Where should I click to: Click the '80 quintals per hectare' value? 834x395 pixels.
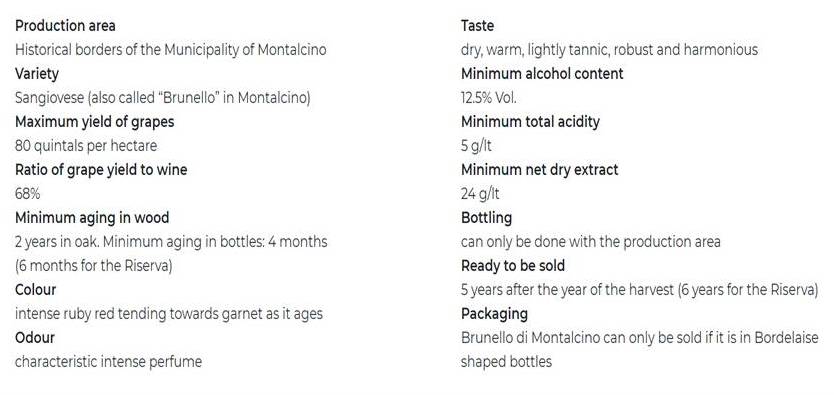86,146
